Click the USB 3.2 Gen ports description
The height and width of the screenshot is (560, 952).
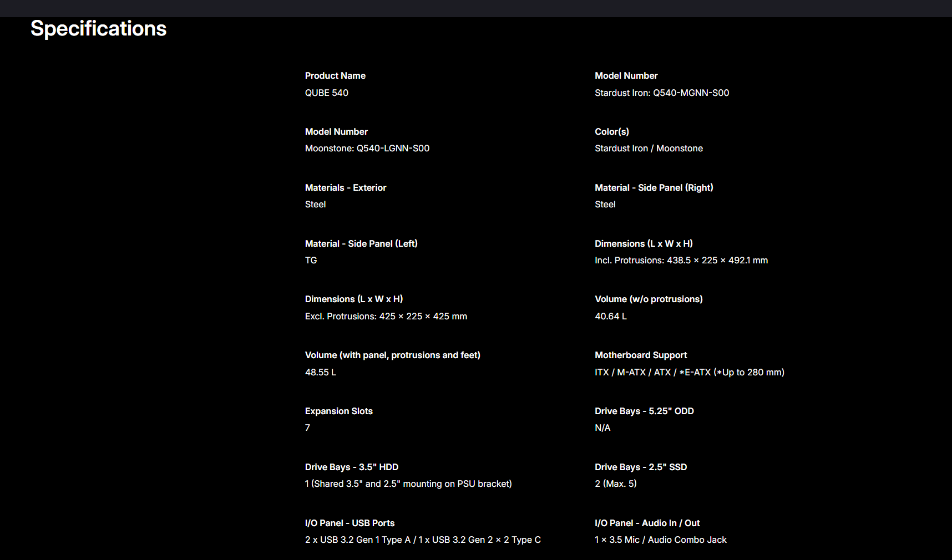point(423,539)
